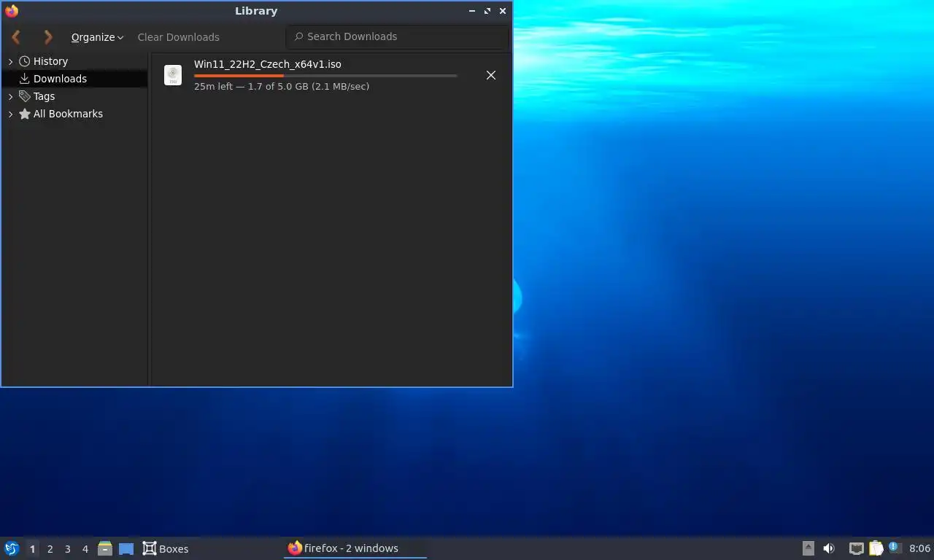This screenshot has height=560, width=934.
Task: Select All Bookmarks in the sidebar
Action: click(x=68, y=114)
